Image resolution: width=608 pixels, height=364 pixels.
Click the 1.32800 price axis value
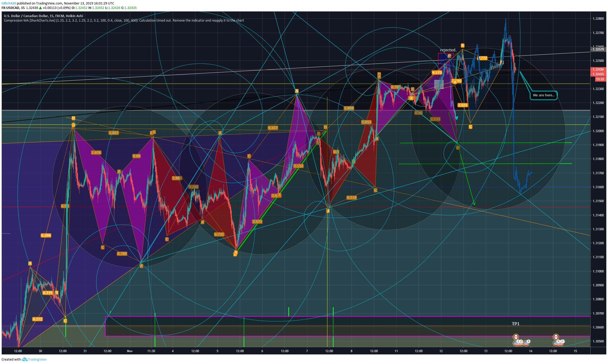click(x=598, y=19)
